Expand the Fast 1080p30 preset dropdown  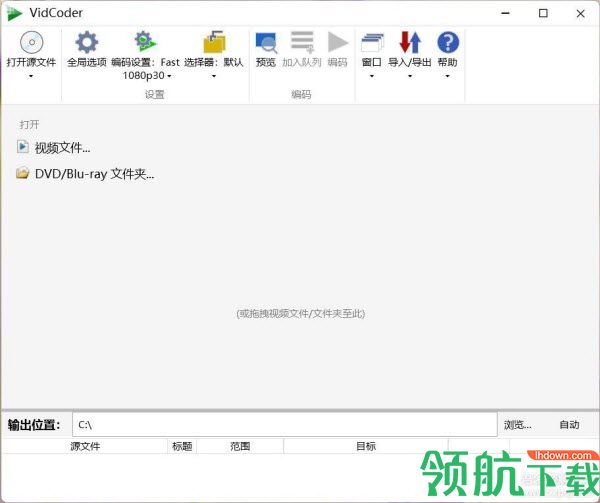click(169, 76)
